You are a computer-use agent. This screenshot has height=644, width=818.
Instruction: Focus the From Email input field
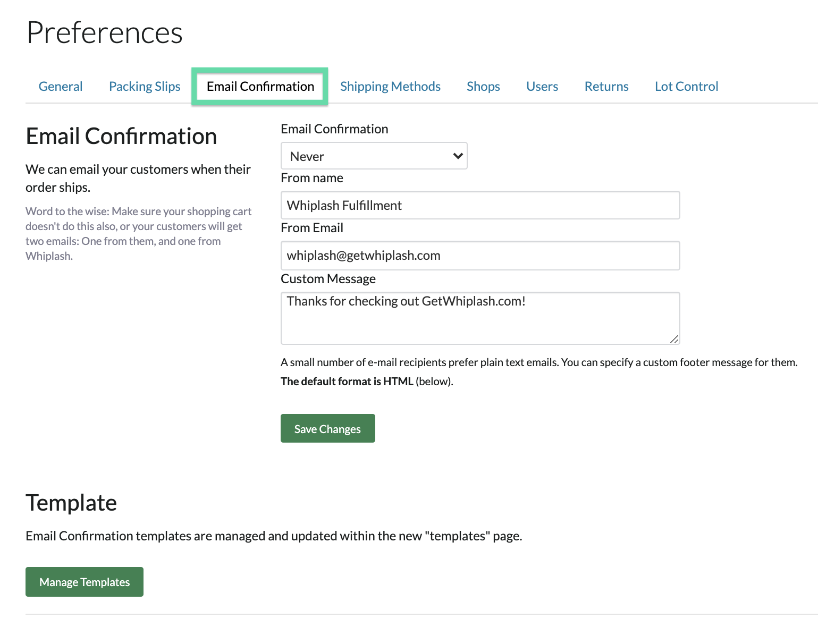coord(480,256)
